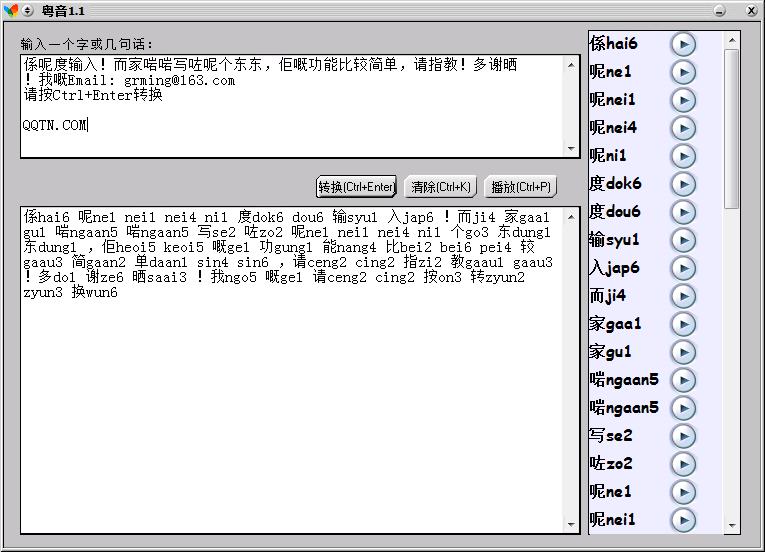Viewport: 765px width, 552px height.
Task: Play pronunciation of 係hai6
Action: 683,44
